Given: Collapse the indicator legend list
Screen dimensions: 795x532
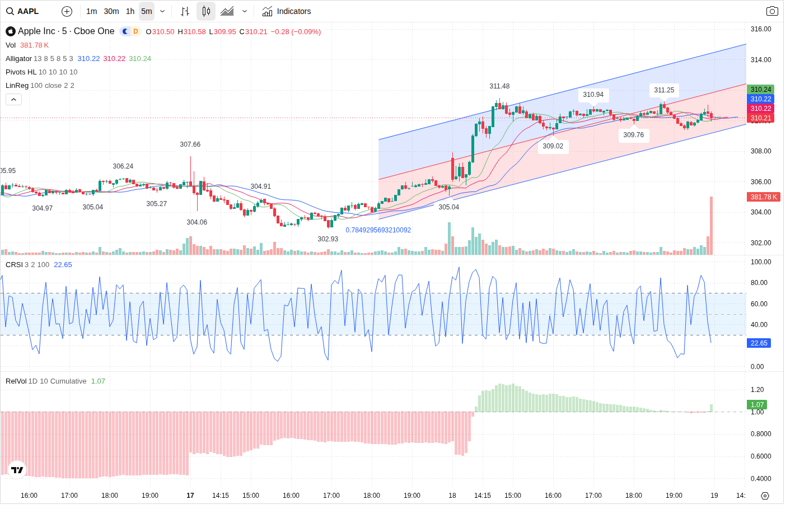Looking at the screenshot, I should tap(13, 99).
